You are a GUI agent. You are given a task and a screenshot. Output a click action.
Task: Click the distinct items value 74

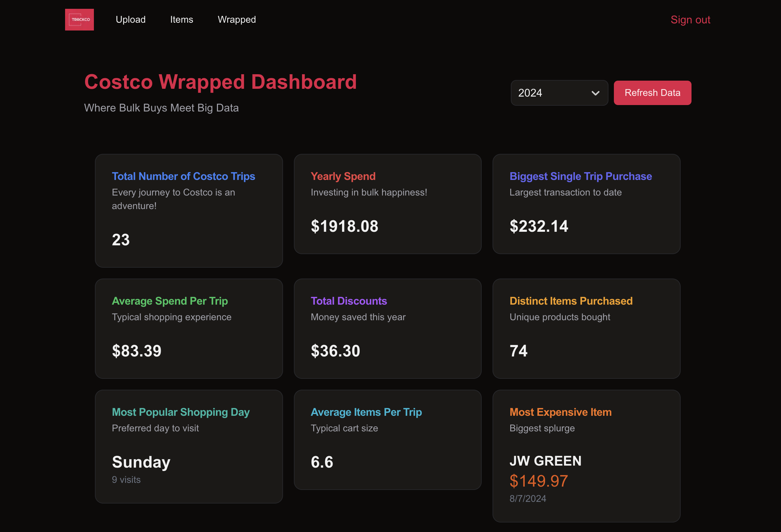pos(519,351)
